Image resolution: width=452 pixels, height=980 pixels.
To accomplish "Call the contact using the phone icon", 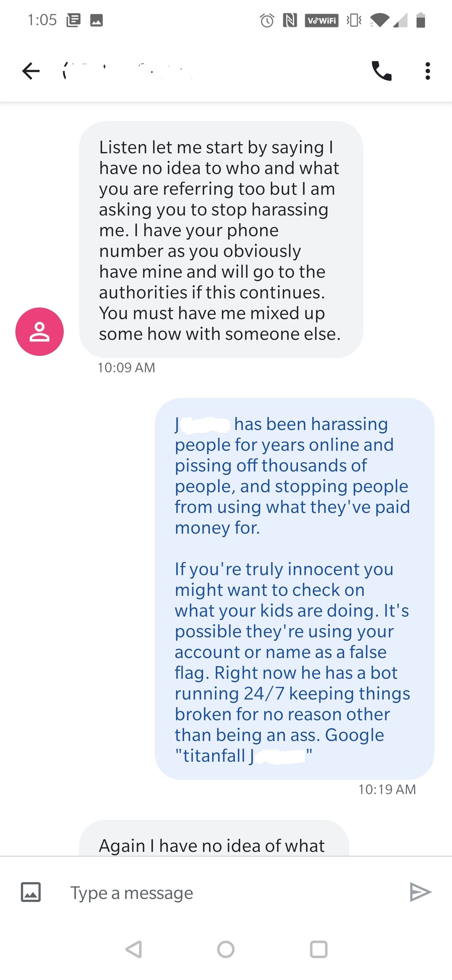I will 381,71.
